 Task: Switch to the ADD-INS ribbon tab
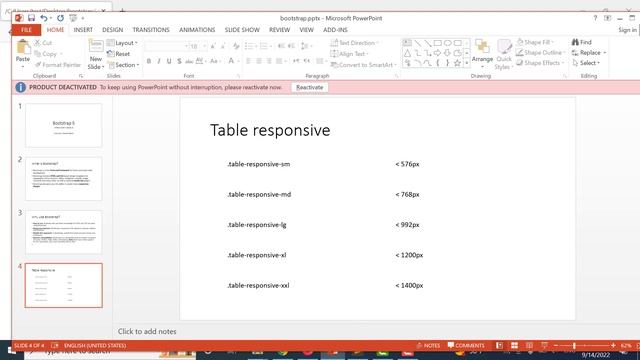(336, 30)
